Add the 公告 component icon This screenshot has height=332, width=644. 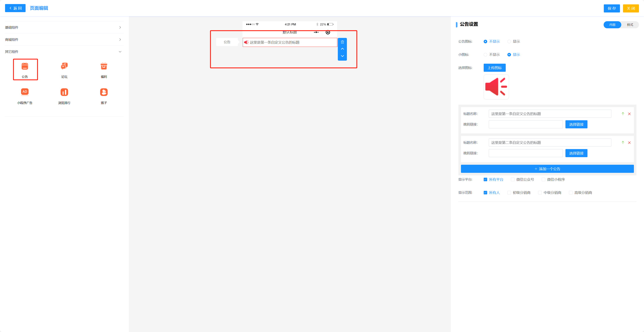click(x=25, y=66)
